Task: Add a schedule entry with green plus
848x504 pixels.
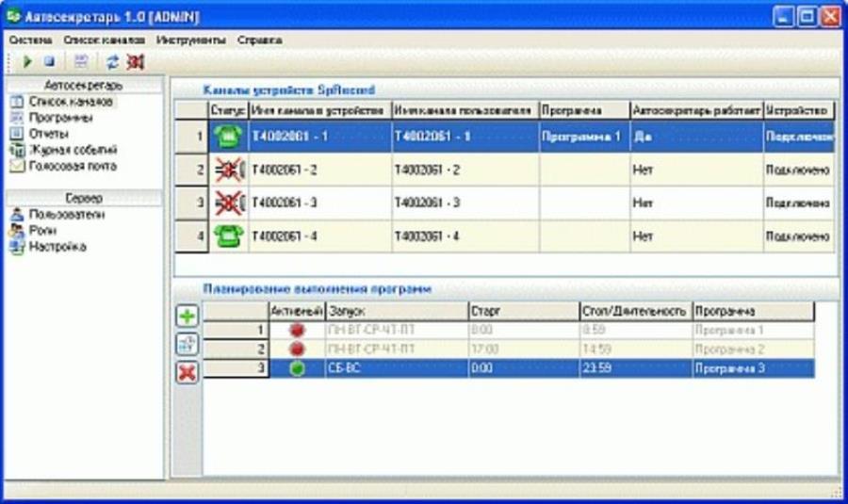Action: (x=188, y=317)
